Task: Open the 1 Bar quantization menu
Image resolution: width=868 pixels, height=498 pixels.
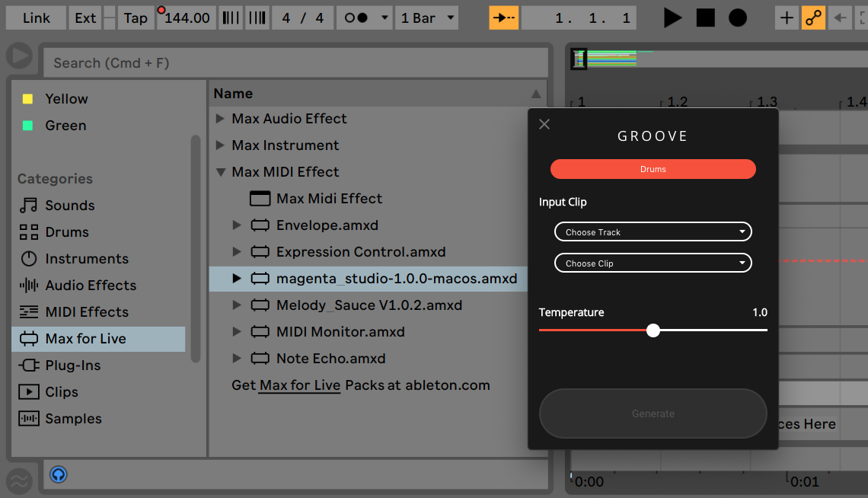Action: (x=427, y=18)
